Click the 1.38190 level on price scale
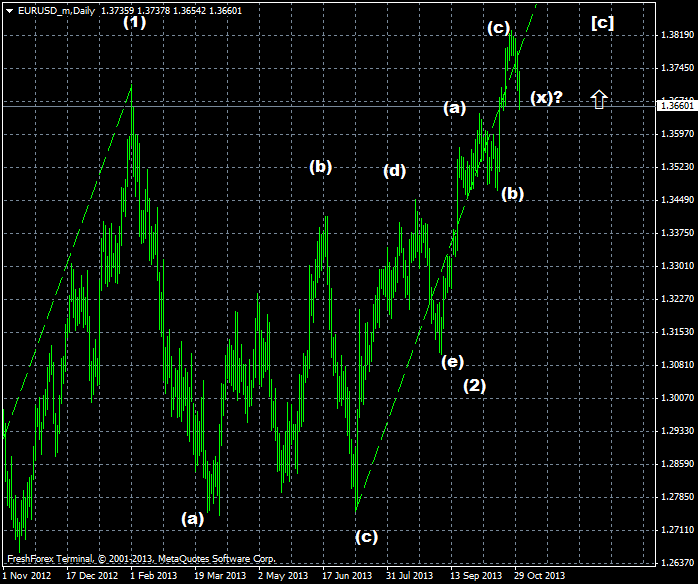 tap(676, 34)
